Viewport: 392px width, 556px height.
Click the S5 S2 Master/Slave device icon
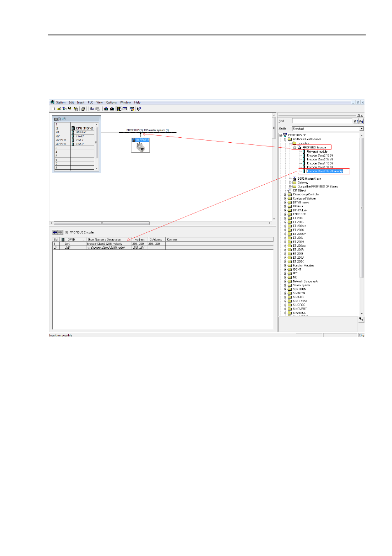coord(295,179)
